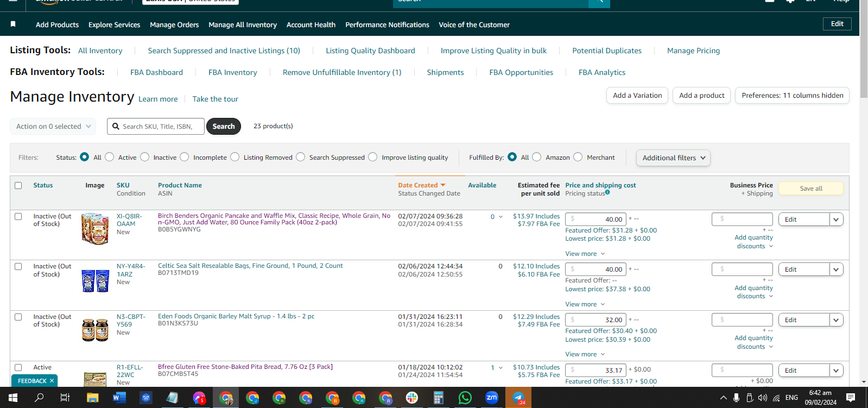Image resolution: width=868 pixels, height=408 pixels.
Task: Open the Eden Foods Barley Malt Syrup thumbnail
Action: click(x=95, y=330)
